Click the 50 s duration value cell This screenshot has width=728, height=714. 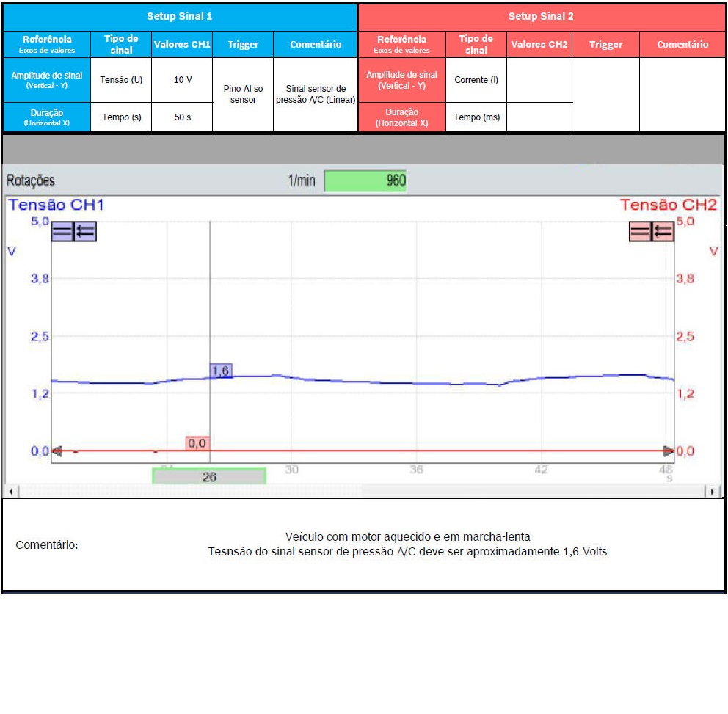pos(182,117)
